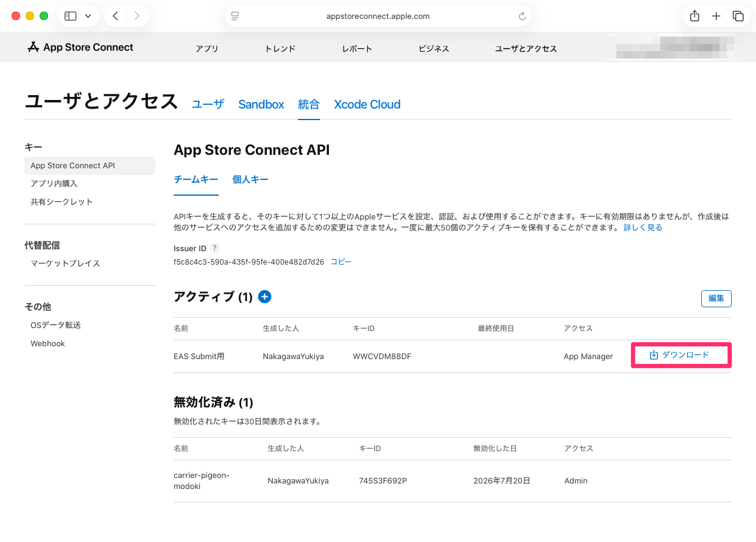
Task: Click the account name in top right
Action: pyautogui.click(x=674, y=47)
